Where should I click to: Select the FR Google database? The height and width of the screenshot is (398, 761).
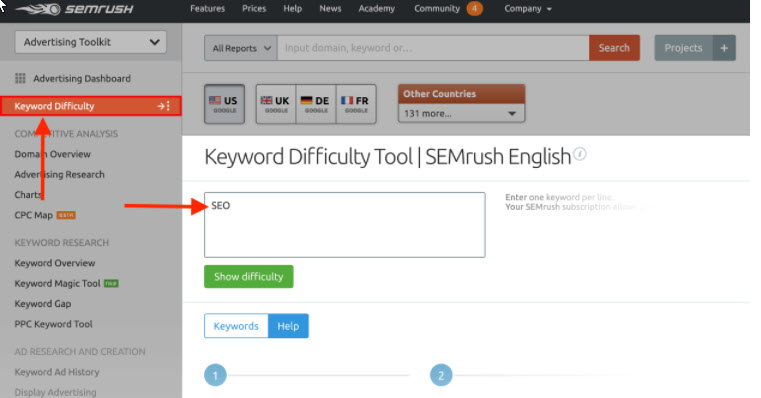click(x=356, y=104)
